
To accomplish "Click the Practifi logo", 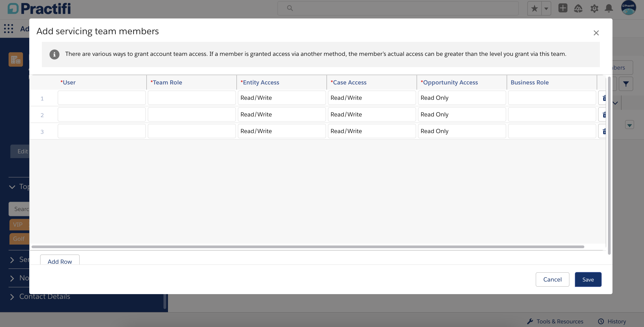I will coord(39,9).
